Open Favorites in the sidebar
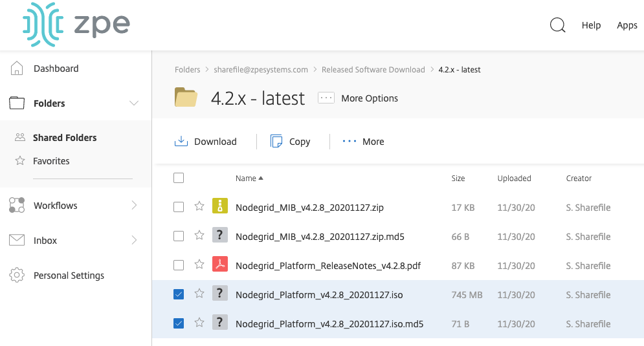644x346 pixels. coord(51,161)
